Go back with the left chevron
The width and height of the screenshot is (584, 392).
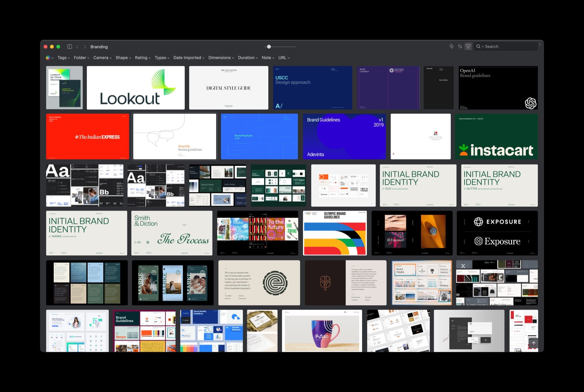click(x=77, y=47)
